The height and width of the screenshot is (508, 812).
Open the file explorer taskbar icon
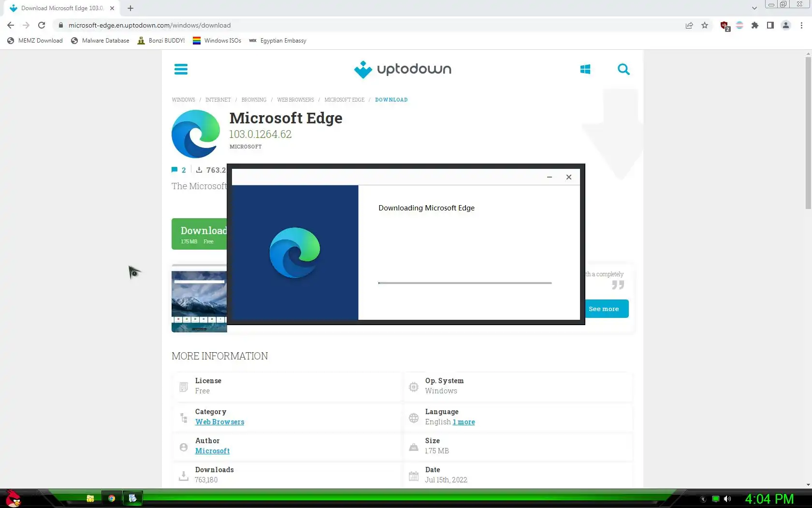pos(90,498)
